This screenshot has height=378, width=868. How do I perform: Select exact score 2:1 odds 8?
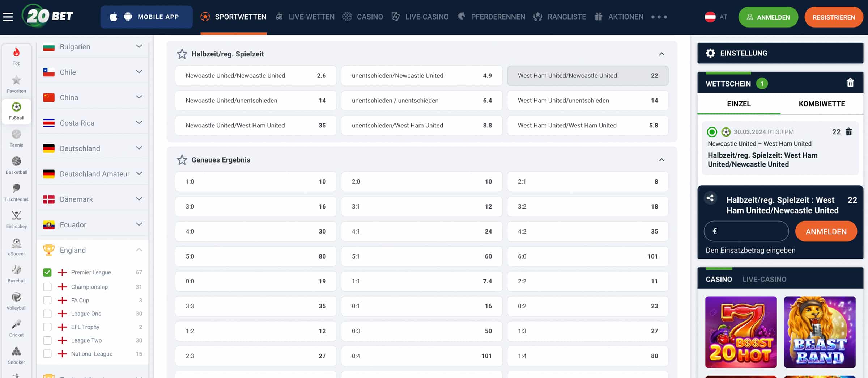point(588,182)
